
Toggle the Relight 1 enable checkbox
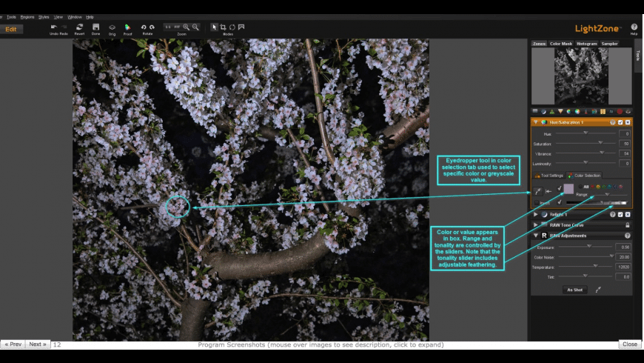tap(620, 214)
